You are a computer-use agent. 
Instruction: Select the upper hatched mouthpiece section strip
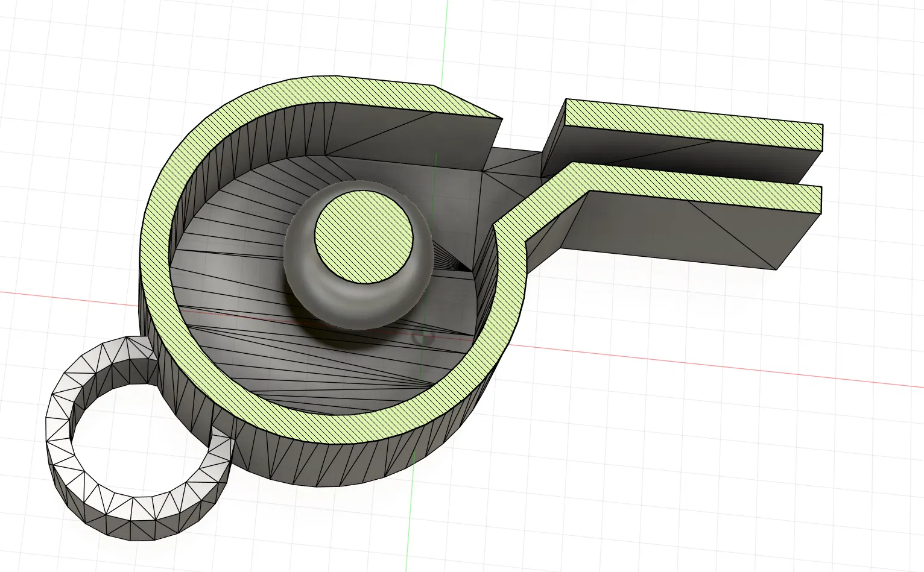[694, 125]
